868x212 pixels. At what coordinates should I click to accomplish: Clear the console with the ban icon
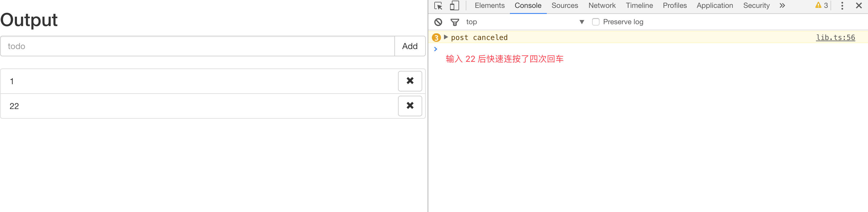point(438,22)
